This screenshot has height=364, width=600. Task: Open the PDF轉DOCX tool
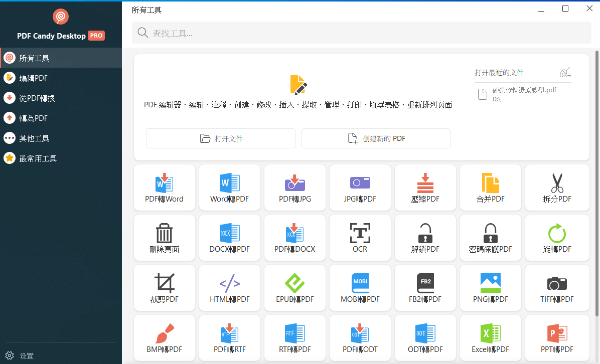pos(294,238)
